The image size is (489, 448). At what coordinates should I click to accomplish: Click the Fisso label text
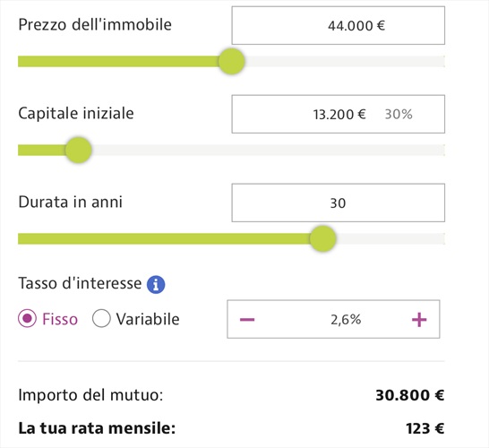60,319
